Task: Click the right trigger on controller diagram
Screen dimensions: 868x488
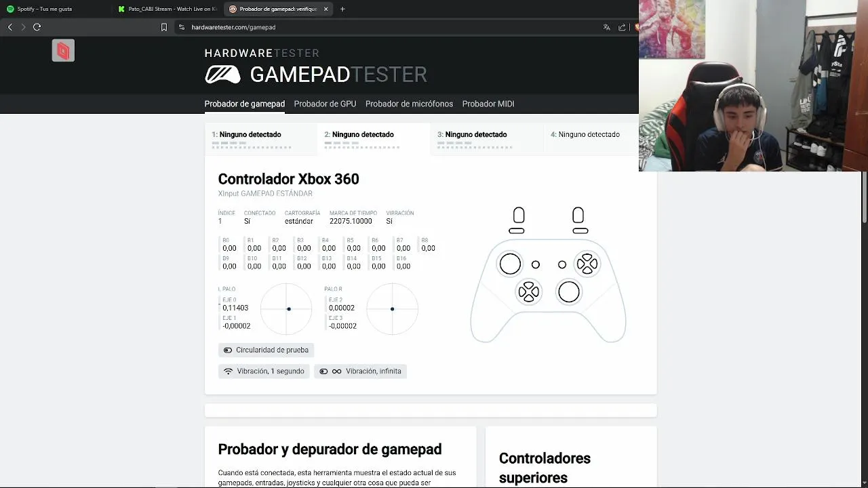Action: [x=578, y=216]
